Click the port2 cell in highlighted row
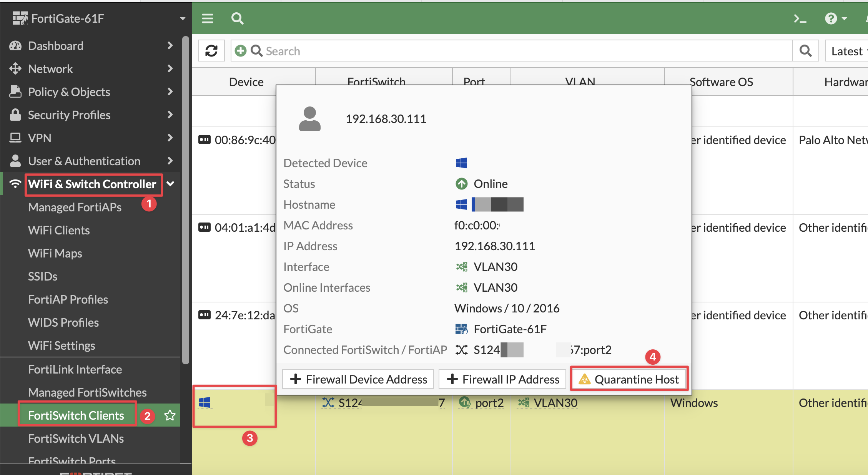The height and width of the screenshot is (475, 868). 481,403
